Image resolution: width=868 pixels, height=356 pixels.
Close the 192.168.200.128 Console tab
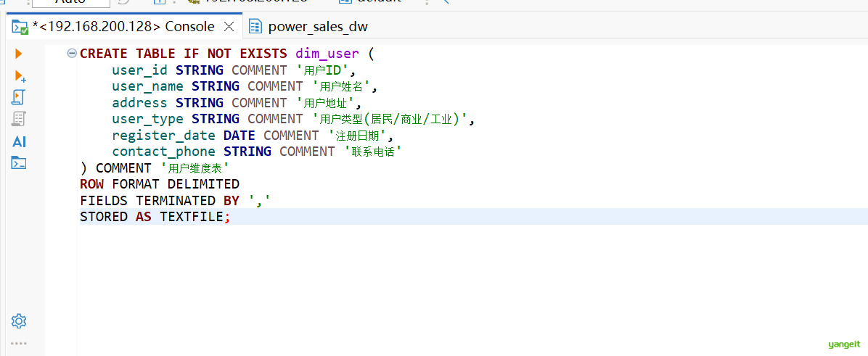click(x=229, y=27)
